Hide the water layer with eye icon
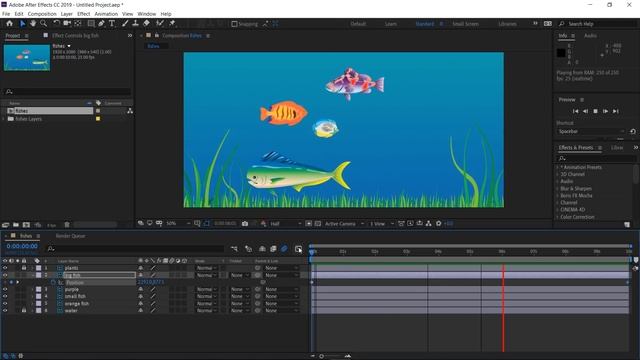This screenshot has height=360, width=640. point(5,311)
